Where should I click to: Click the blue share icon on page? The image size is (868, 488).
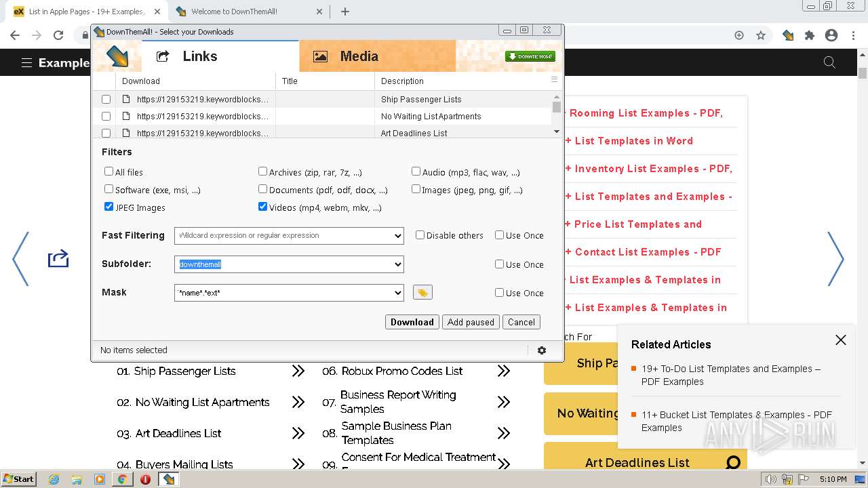click(x=58, y=259)
